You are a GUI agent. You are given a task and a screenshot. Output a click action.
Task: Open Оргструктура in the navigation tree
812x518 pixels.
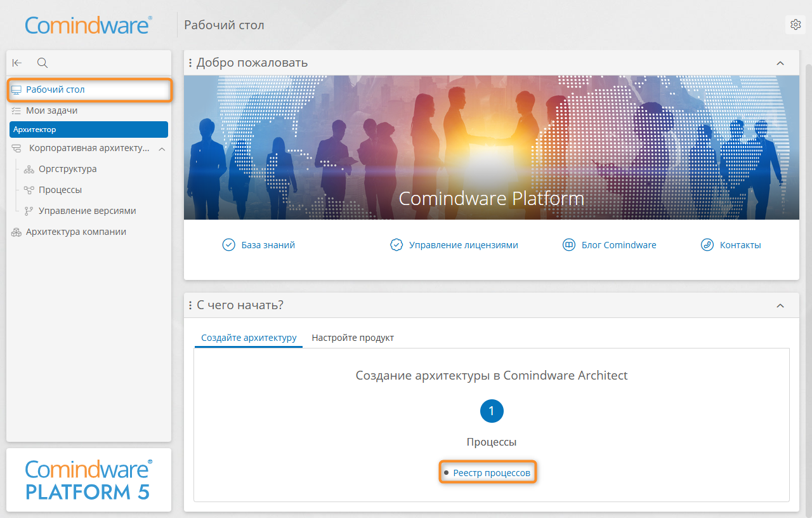coord(67,169)
